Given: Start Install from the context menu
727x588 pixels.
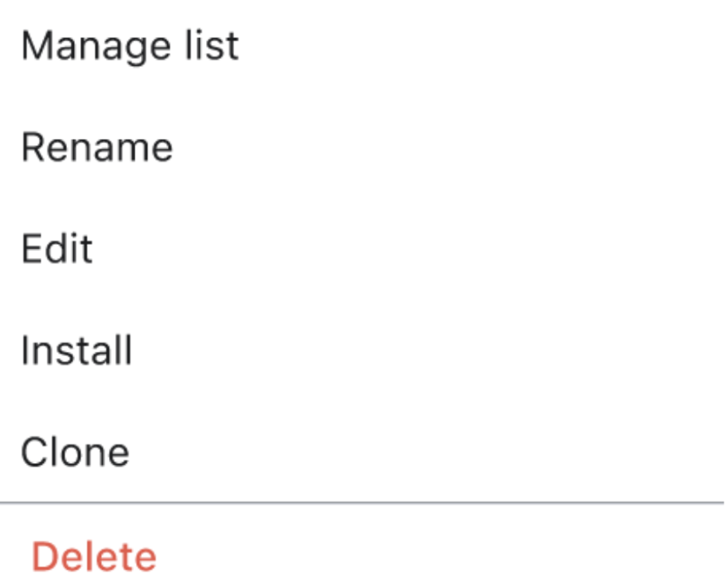Looking at the screenshot, I should [77, 351].
